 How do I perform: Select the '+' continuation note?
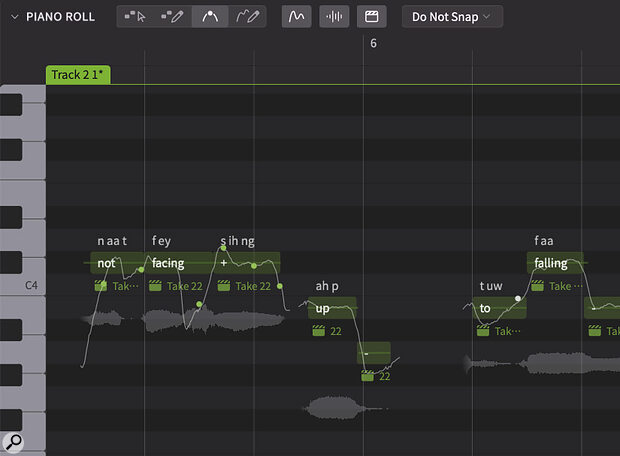(x=247, y=263)
